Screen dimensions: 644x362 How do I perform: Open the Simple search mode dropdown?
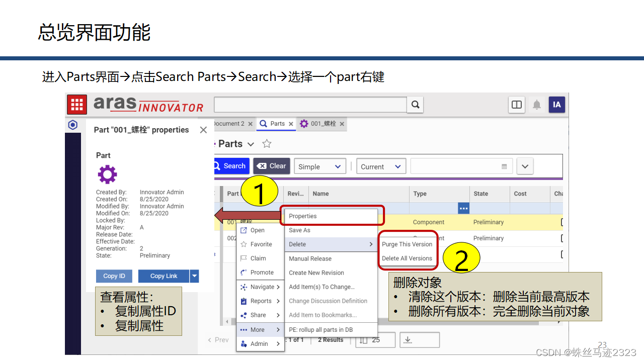tap(319, 166)
